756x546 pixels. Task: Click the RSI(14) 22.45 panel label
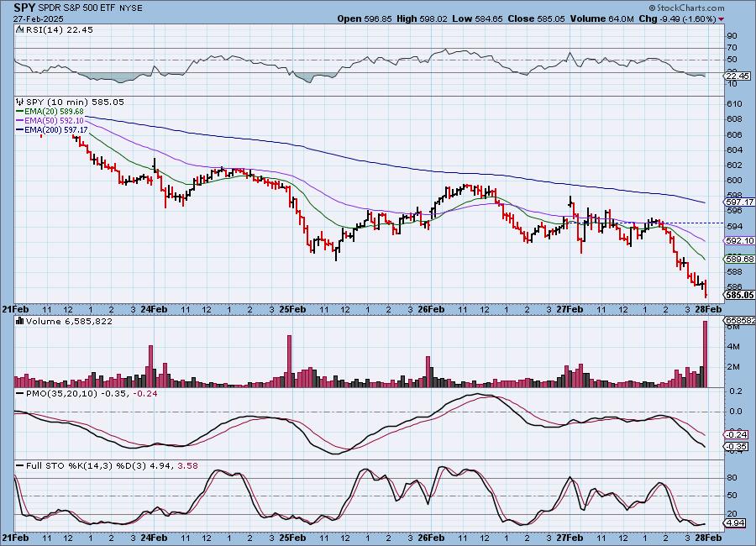(60, 29)
